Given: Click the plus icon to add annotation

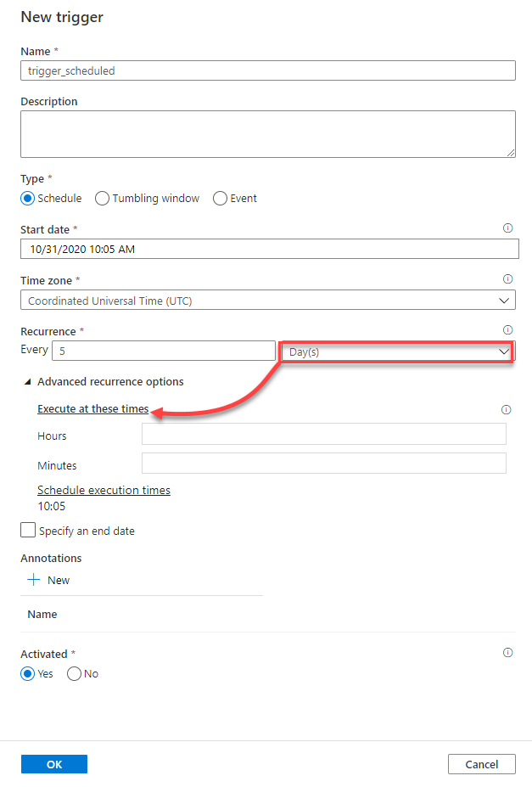Looking at the screenshot, I should (34, 580).
